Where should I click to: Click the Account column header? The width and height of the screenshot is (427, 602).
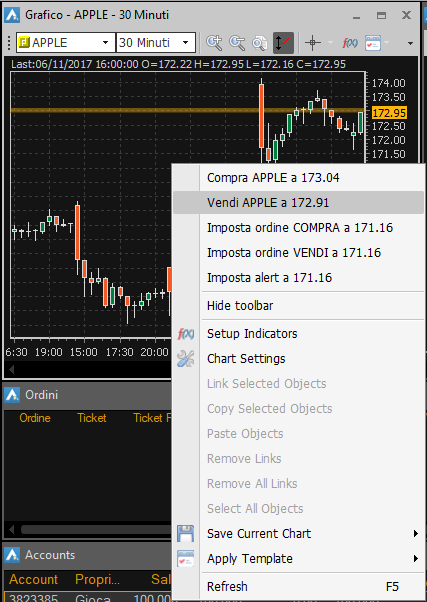coord(33,579)
